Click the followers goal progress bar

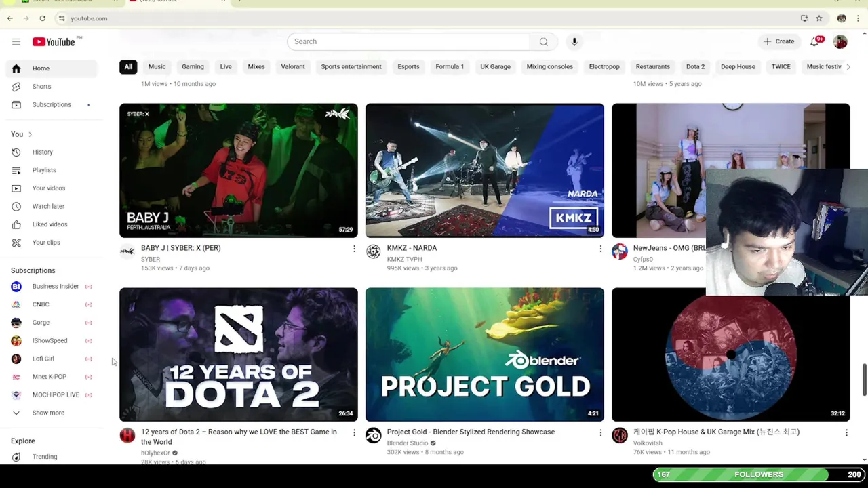[758, 474]
